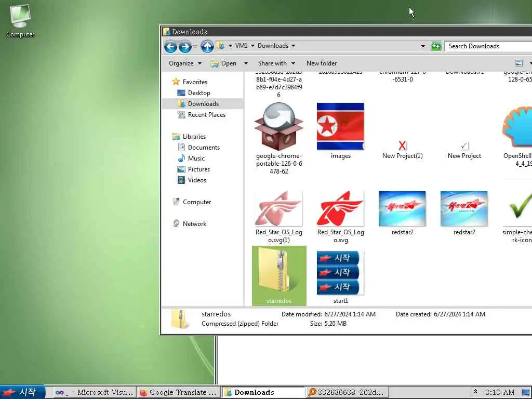This screenshot has height=399, width=532.
Task: Select the New Project(1) file
Action: (403, 150)
